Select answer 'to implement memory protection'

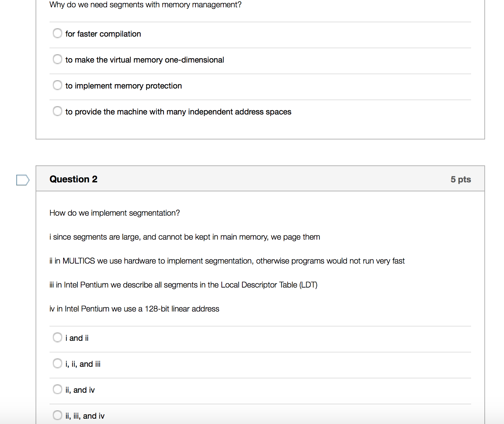(57, 85)
